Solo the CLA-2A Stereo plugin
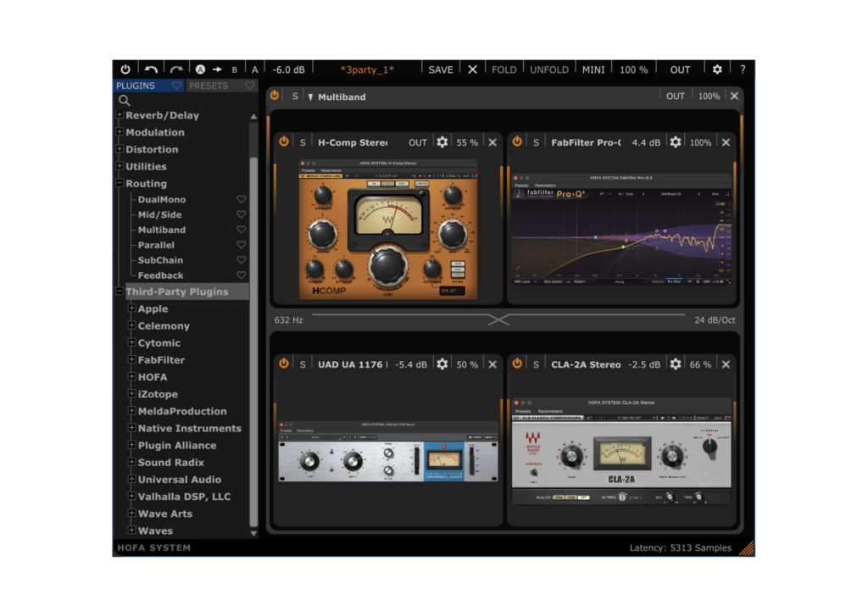 click(536, 364)
